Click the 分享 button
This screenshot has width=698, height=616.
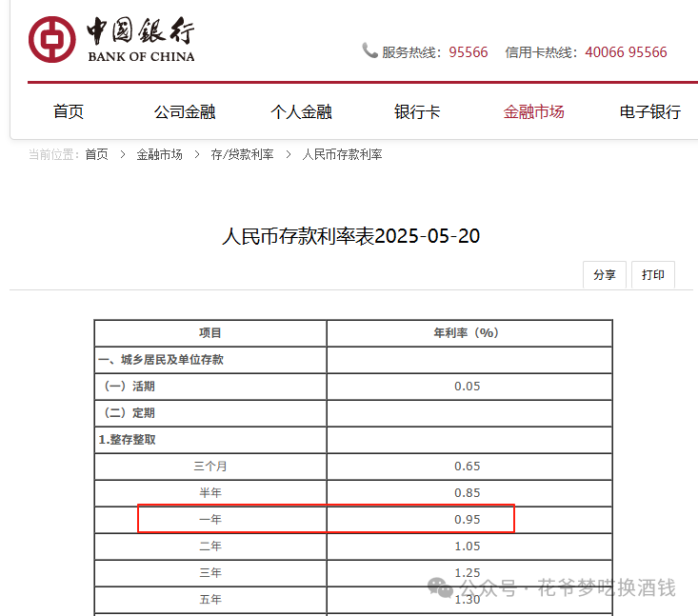pyautogui.click(x=605, y=274)
